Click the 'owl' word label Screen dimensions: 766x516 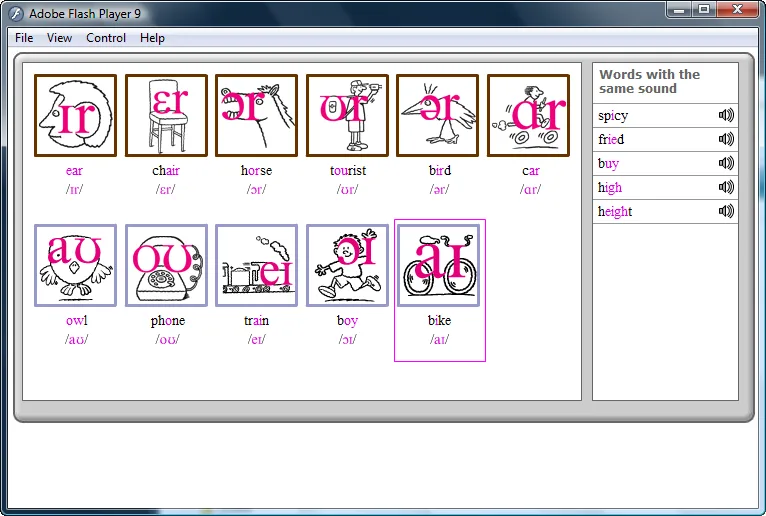77,321
